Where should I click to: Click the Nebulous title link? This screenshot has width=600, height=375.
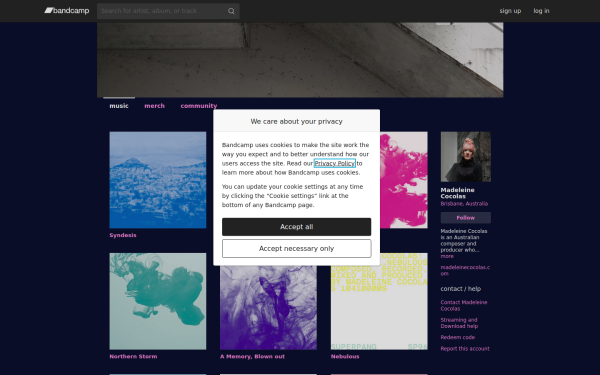click(345, 357)
